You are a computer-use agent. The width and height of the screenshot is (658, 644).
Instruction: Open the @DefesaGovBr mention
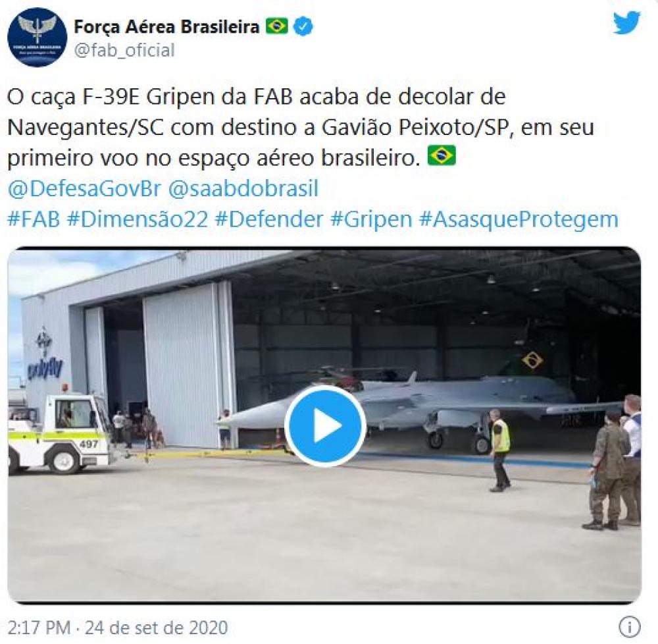[84, 188]
